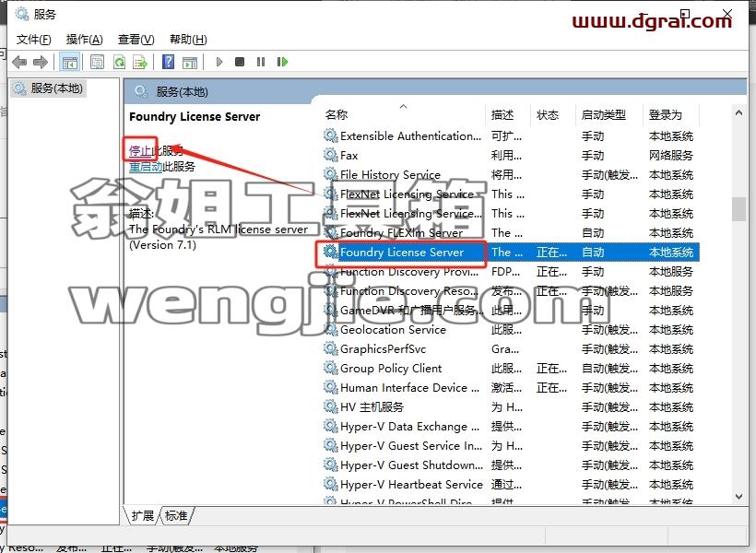The image size is (756, 553).
Task: Click the Pause service icon
Action: point(261,62)
